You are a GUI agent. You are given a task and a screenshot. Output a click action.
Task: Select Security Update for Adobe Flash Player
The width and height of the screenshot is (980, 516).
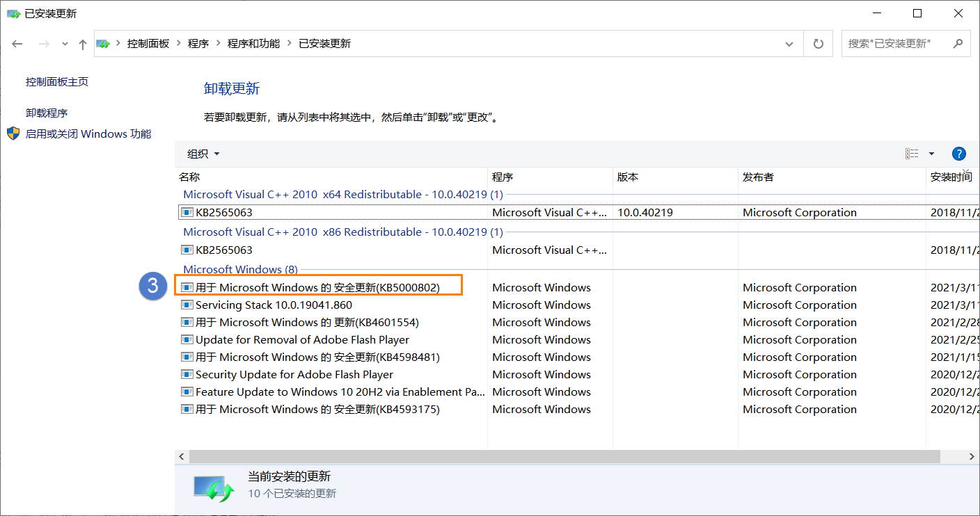(x=294, y=375)
